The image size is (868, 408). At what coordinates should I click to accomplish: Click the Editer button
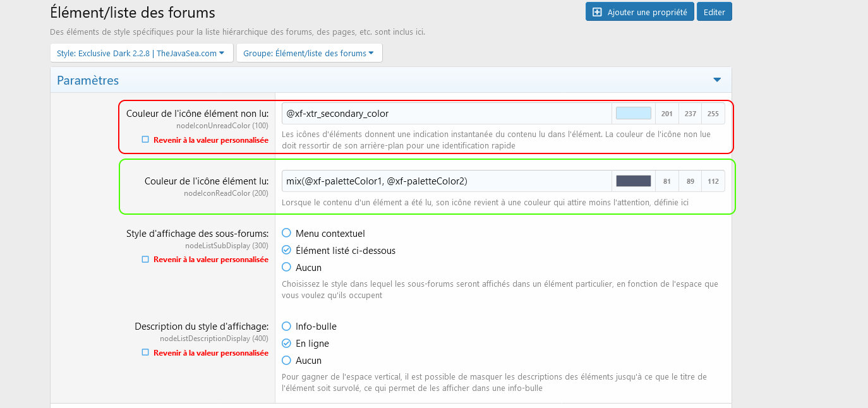click(x=714, y=12)
